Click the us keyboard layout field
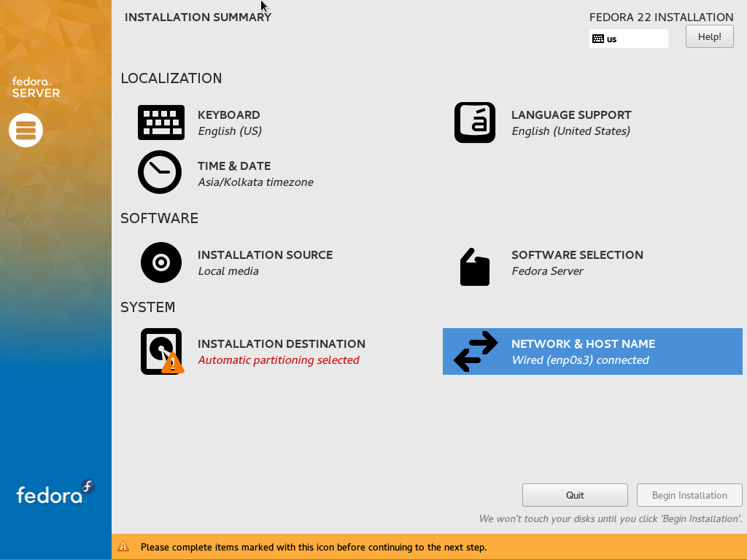Image resolution: width=747 pixels, height=560 pixels. point(628,39)
